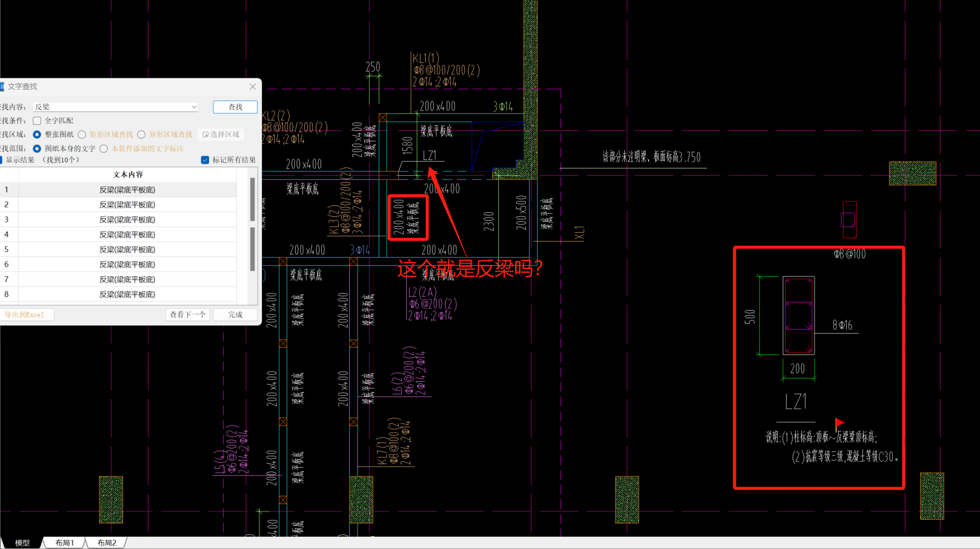The image size is (980, 549).
Task: Choose the 本软件添加的文字标注 scope radio
Action: pyautogui.click(x=104, y=148)
